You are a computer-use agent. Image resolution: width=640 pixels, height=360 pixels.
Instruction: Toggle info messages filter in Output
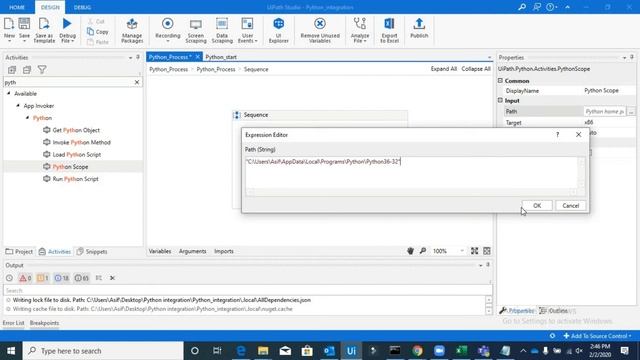pos(61,278)
